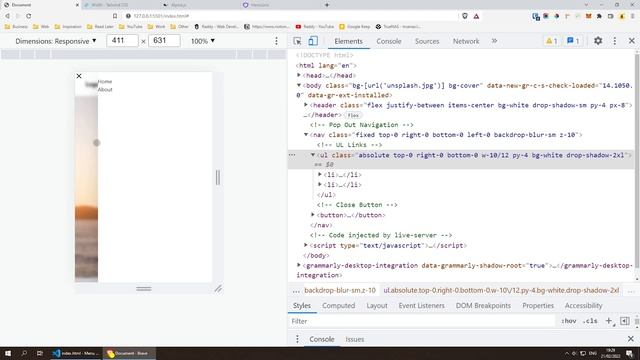The image size is (640, 360).
Task: Click the issues count badge
Action: pyautogui.click(x=573, y=41)
